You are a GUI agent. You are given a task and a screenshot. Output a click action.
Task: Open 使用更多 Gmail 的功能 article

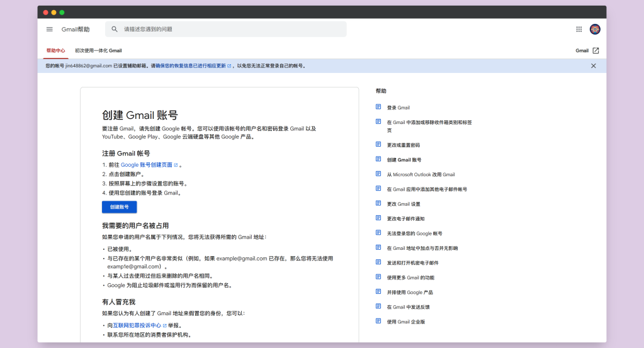pos(410,278)
